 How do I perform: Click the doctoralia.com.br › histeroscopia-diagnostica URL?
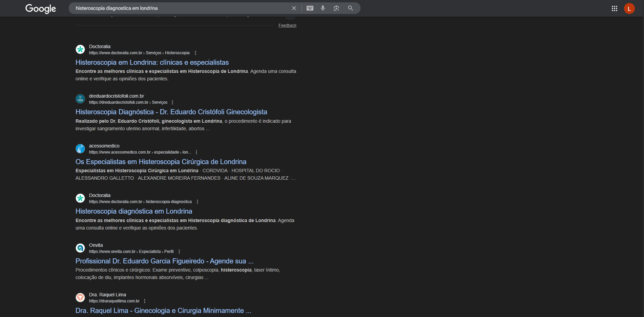tap(140, 202)
